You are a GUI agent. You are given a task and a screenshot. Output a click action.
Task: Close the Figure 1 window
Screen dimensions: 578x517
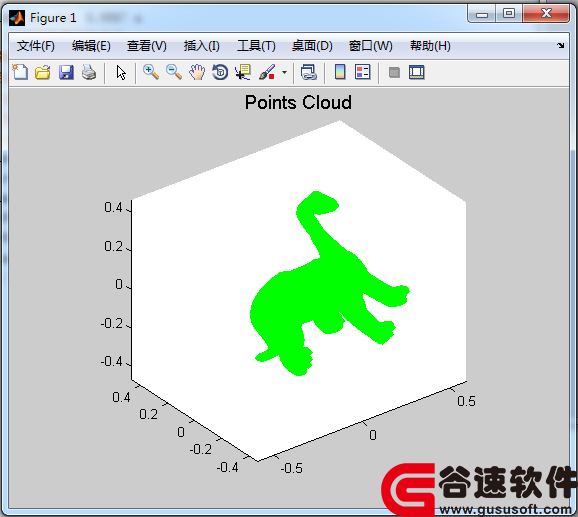pos(546,14)
